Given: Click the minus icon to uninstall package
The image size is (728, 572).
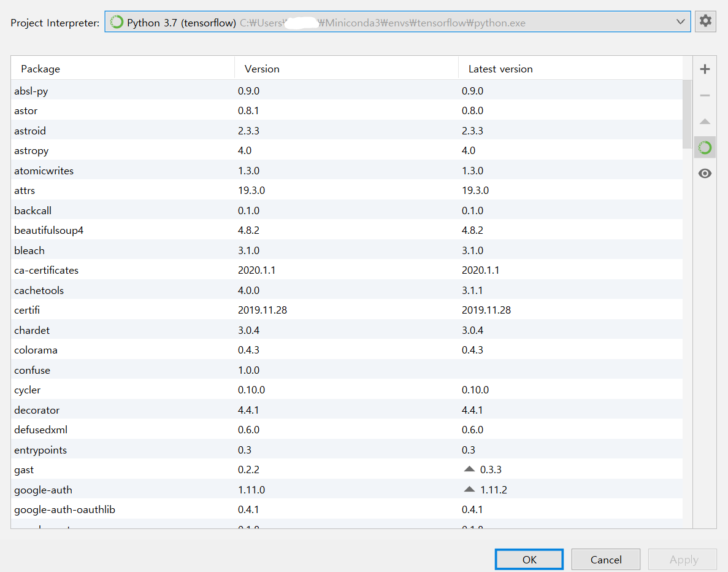Looking at the screenshot, I should [x=705, y=95].
